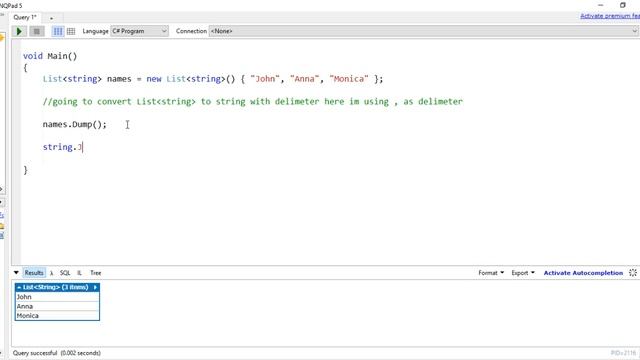Click Activate Autocompletion link
This screenshot has width=640, height=360.
pos(583,273)
